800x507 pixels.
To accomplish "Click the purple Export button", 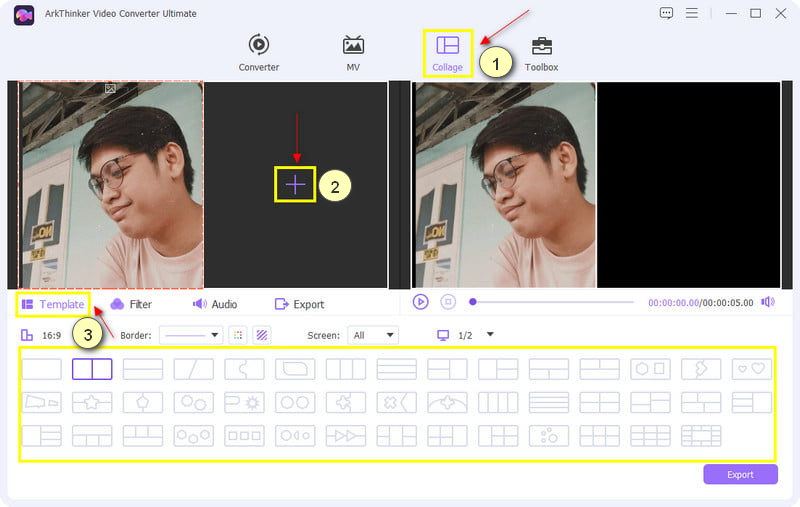I will coord(740,474).
